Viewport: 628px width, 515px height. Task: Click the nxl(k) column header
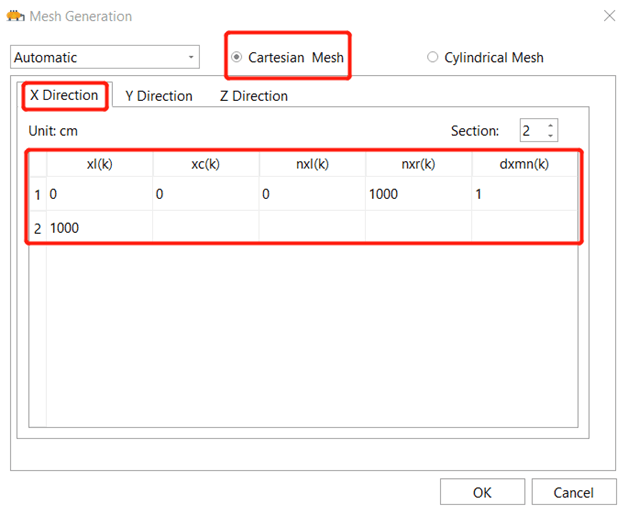(x=312, y=164)
